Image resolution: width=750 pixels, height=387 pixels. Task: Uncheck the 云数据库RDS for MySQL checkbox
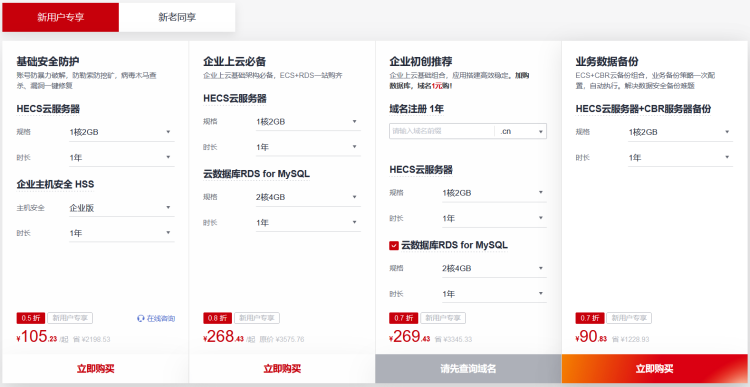pos(394,245)
